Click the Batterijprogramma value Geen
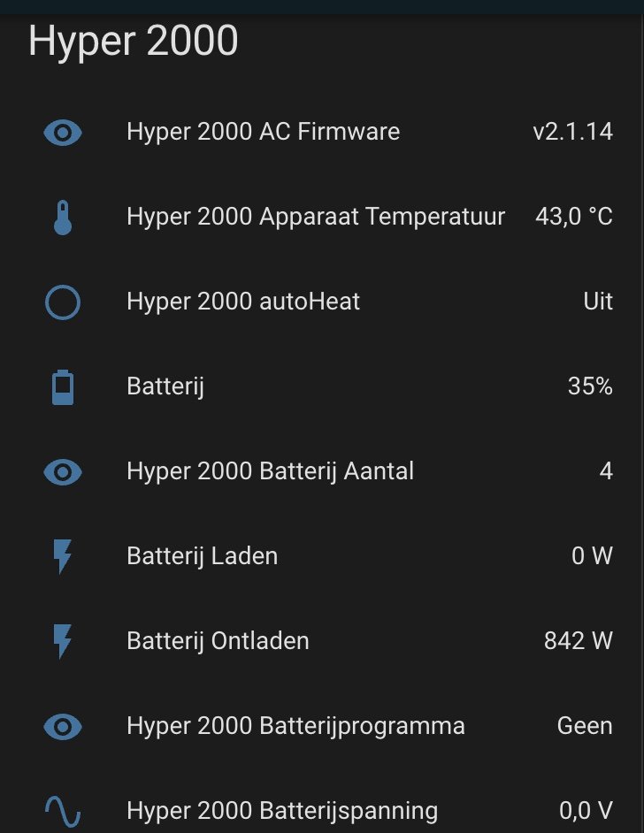Screen dimensions: 644x833 click(585, 726)
